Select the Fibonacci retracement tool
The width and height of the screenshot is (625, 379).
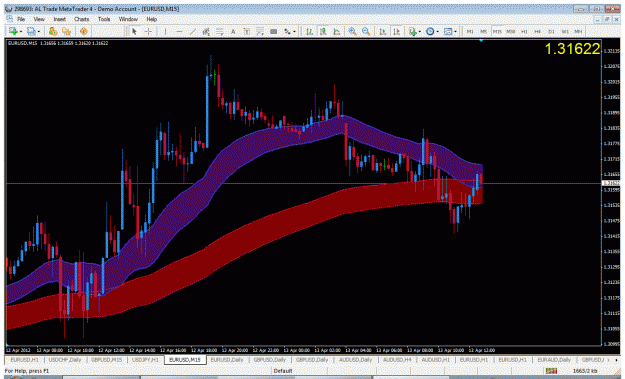click(220, 31)
